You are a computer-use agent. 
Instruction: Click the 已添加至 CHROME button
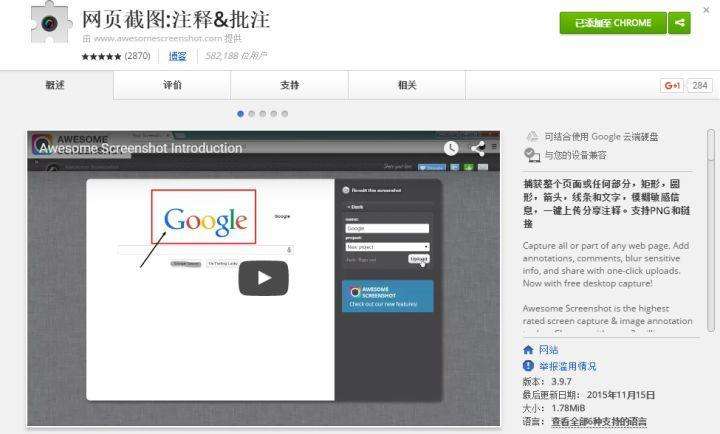click(613, 23)
